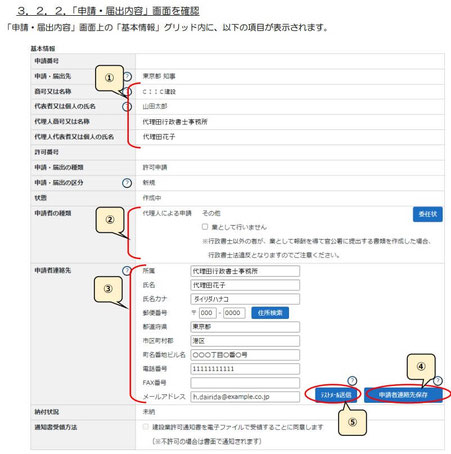451x454 pixels.
Task: Select the 納付状況 value 未納
Action: pos(149,412)
